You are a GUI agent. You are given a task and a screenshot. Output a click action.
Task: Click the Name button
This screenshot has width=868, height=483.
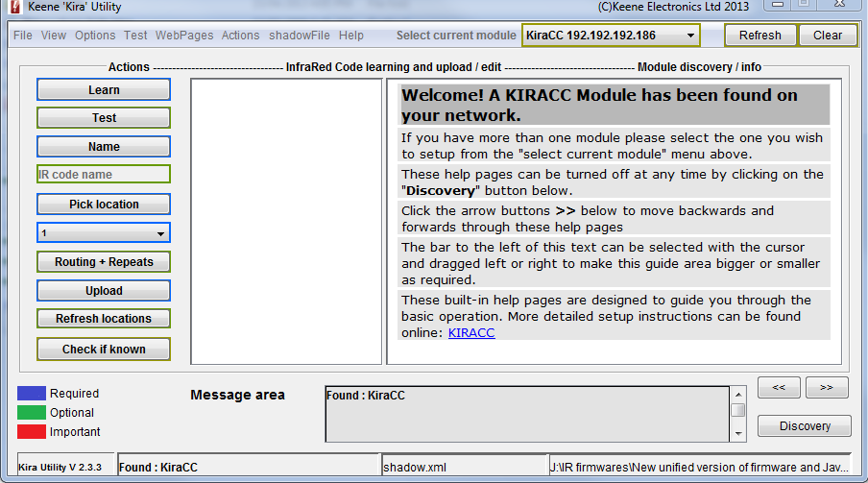click(104, 146)
